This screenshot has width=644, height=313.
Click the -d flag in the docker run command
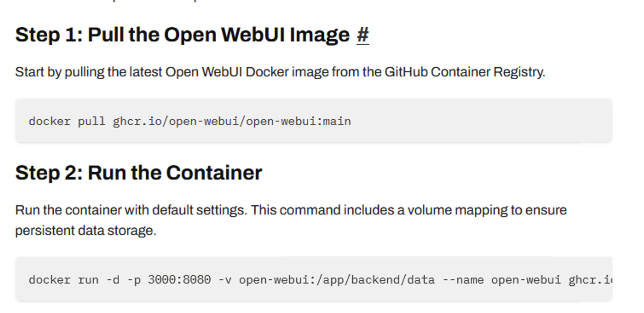113,280
